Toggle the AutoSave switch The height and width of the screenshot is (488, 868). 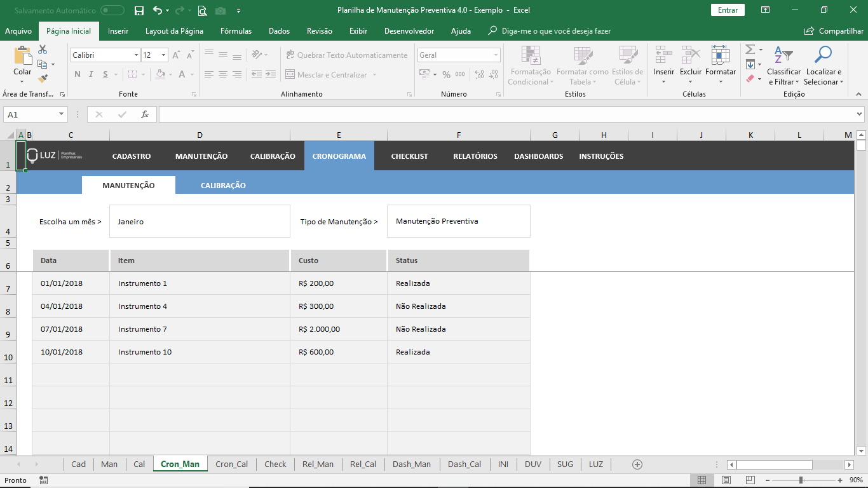click(x=112, y=10)
